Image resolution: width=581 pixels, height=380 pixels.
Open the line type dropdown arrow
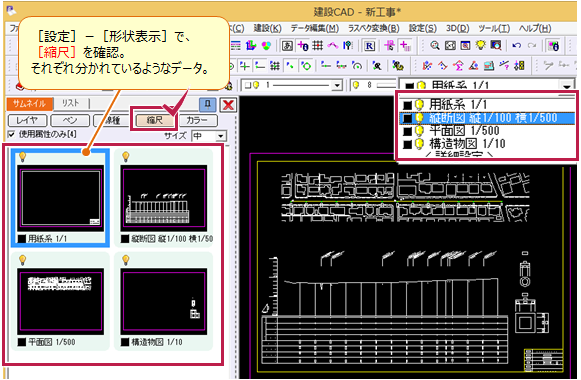[x=336, y=86]
